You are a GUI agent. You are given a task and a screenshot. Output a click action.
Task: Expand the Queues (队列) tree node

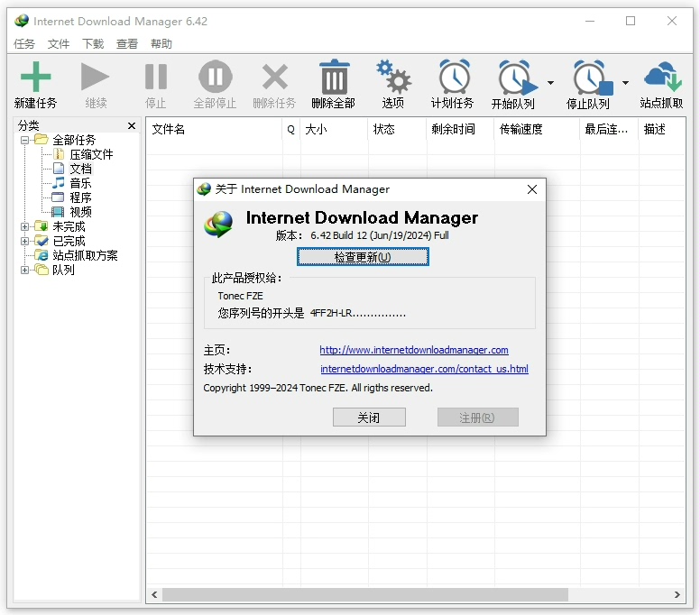click(x=25, y=270)
